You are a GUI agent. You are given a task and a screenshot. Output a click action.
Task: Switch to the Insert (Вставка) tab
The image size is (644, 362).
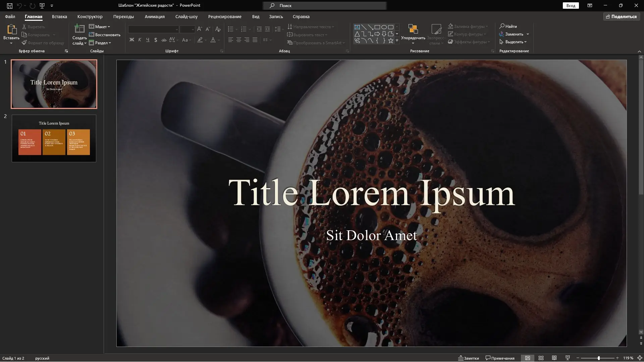tap(59, 16)
